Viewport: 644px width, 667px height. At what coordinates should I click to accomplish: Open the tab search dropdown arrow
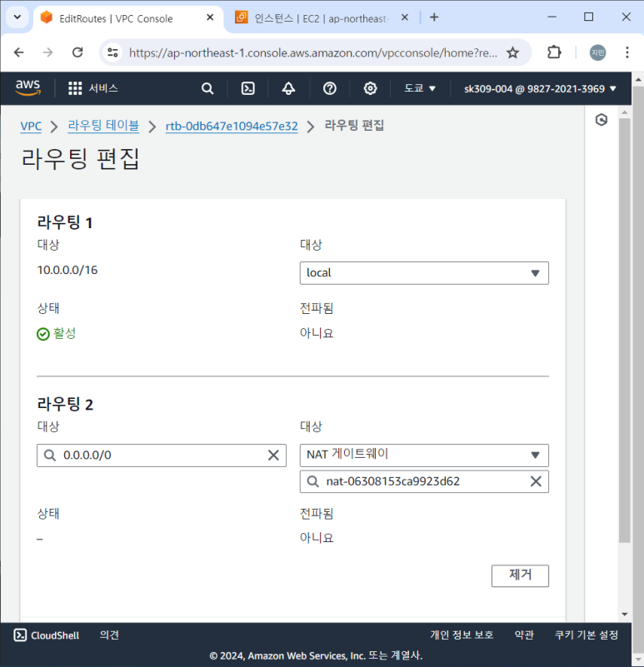[x=17, y=17]
